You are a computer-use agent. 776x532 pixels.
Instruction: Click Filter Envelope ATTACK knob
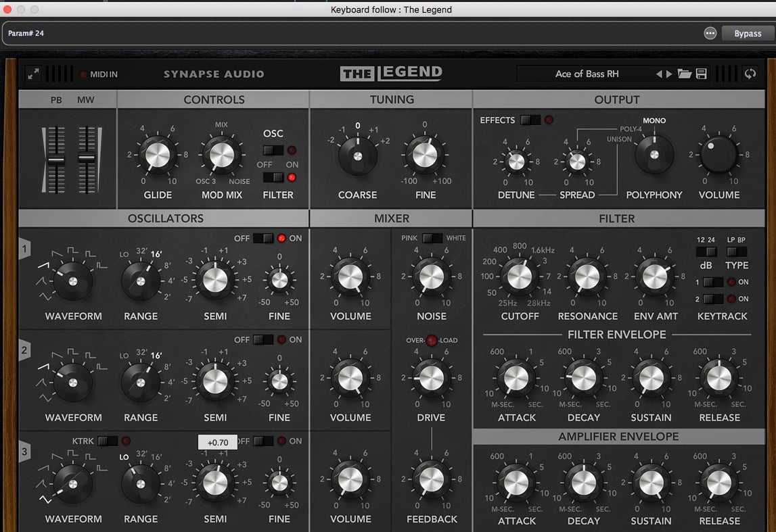coord(516,379)
